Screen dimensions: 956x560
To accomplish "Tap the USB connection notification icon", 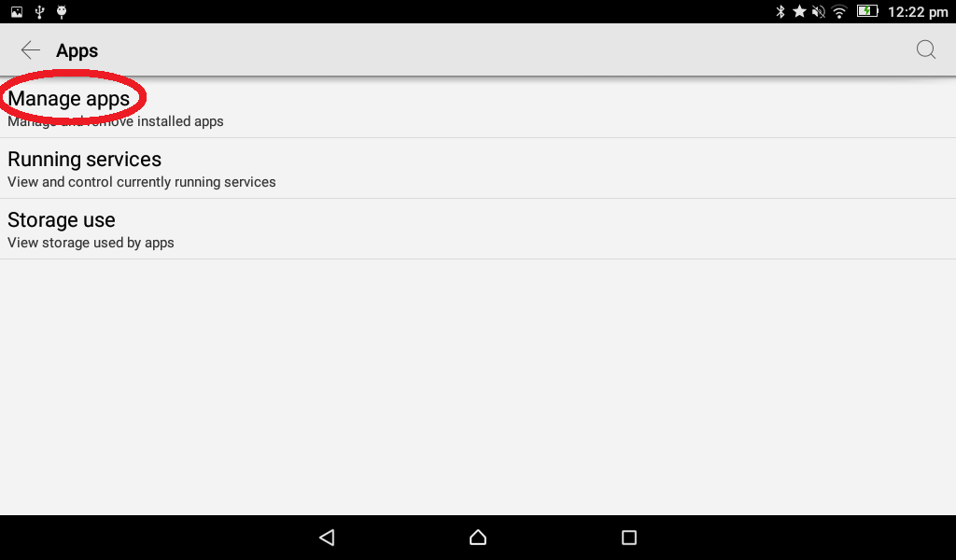I will point(39,11).
